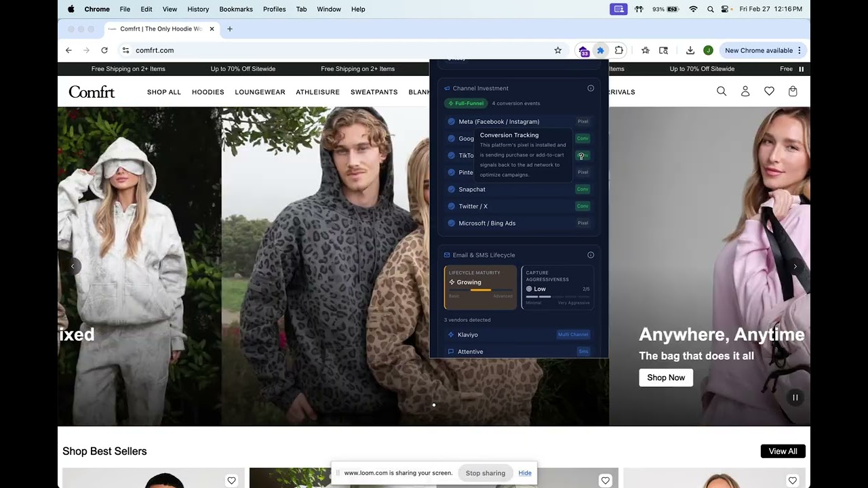Show next hero slide arrow
This screenshot has height=488, width=868.
795,266
